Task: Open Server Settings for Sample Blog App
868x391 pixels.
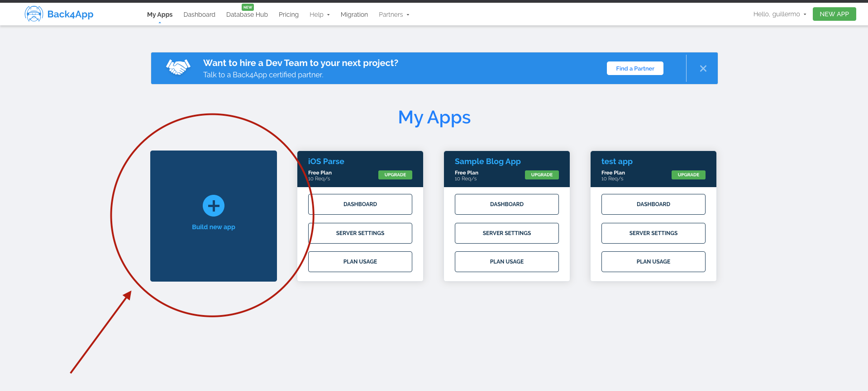Action: click(x=507, y=233)
